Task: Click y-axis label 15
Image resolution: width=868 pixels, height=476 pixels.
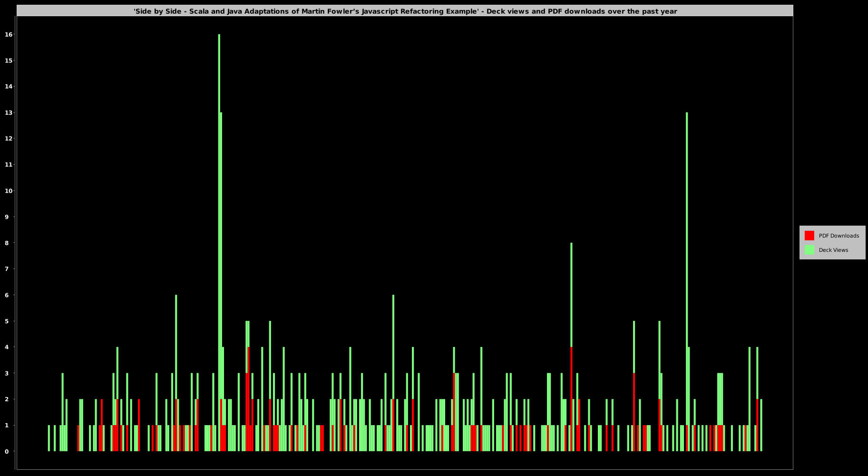Action: (9, 60)
